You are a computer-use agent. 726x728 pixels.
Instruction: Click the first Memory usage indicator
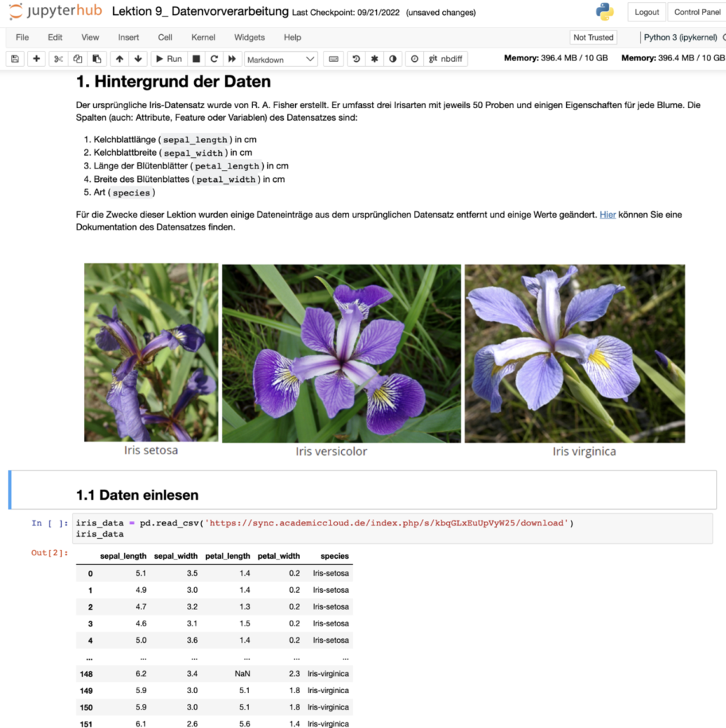coord(555,58)
